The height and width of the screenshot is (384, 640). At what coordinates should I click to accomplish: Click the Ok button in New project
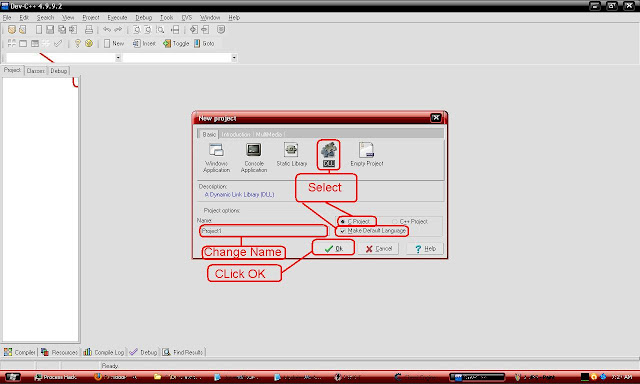333,249
